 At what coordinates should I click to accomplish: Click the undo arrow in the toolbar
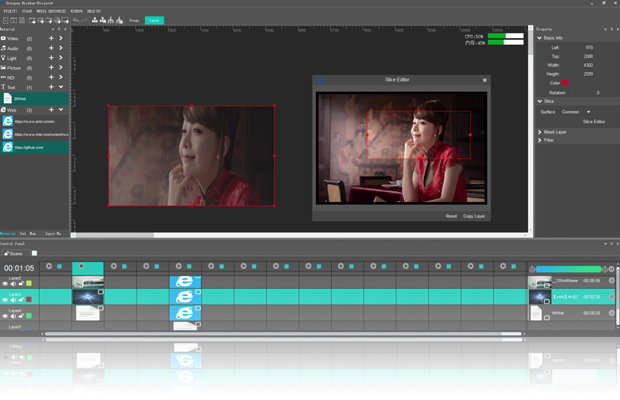click(x=76, y=20)
